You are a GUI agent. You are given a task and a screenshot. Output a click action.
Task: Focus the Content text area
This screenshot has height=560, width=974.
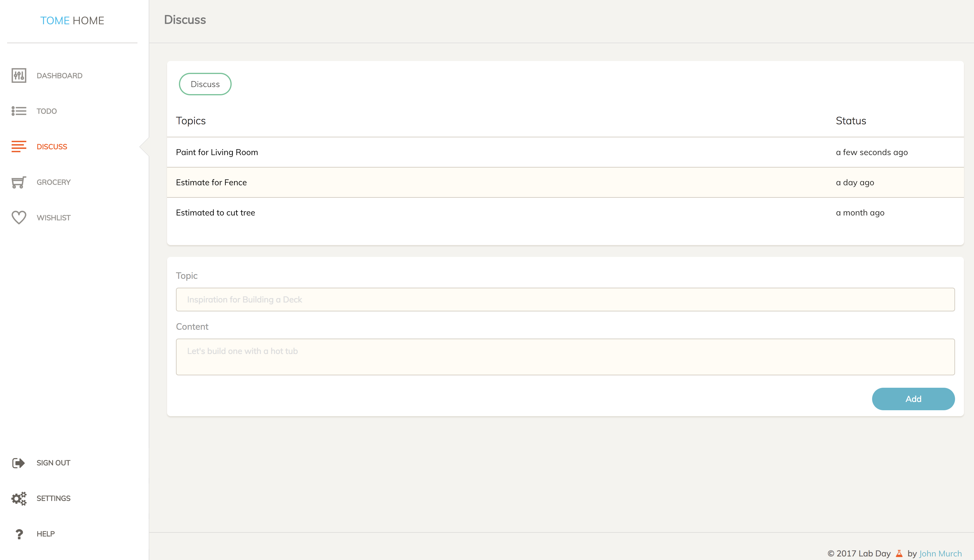pos(565,357)
